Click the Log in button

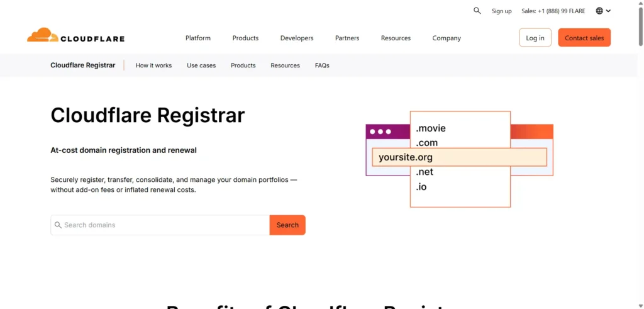(535, 37)
